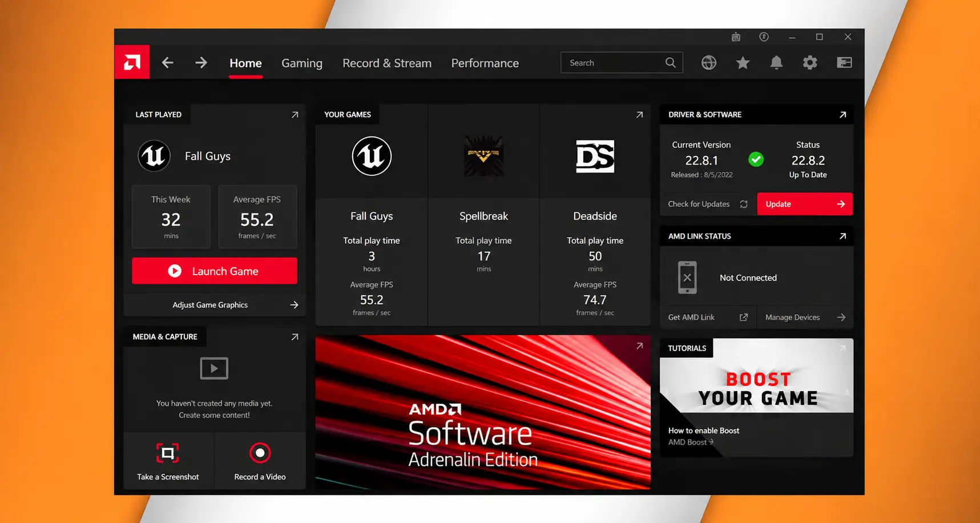This screenshot has height=523, width=980.
Task: Select the Deadside game icon
Action: [595, 156]
